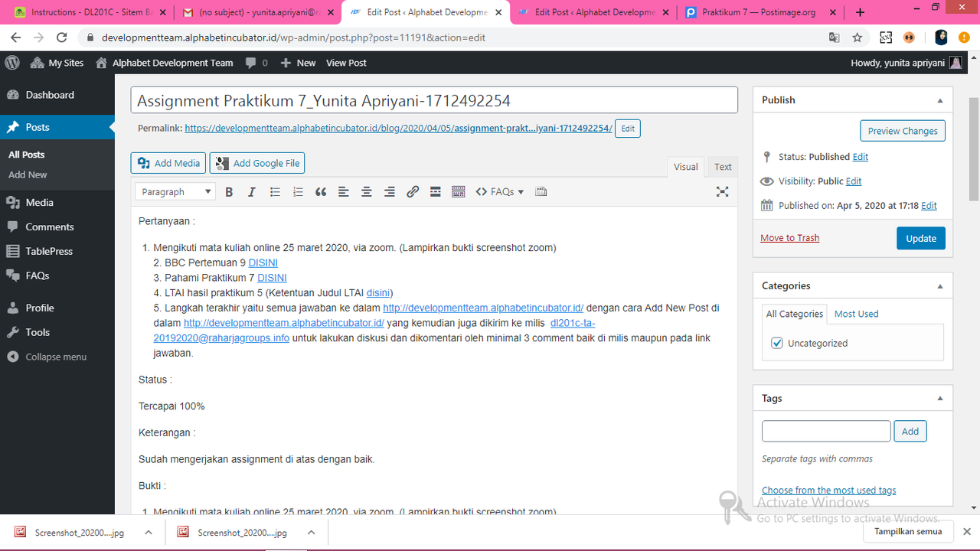Select the All Categories tab
The height and width of the screenshot is (551, 980).
click(x=794, y=314)
